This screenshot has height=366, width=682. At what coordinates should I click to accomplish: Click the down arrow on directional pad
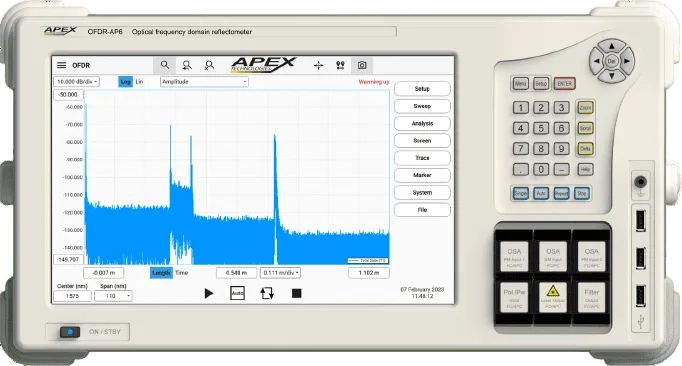point(612,76)
